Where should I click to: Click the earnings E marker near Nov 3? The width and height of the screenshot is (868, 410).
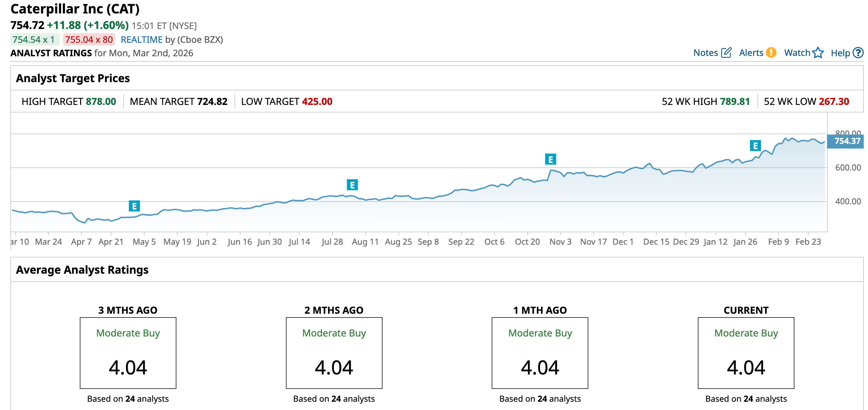coord(550,159)
